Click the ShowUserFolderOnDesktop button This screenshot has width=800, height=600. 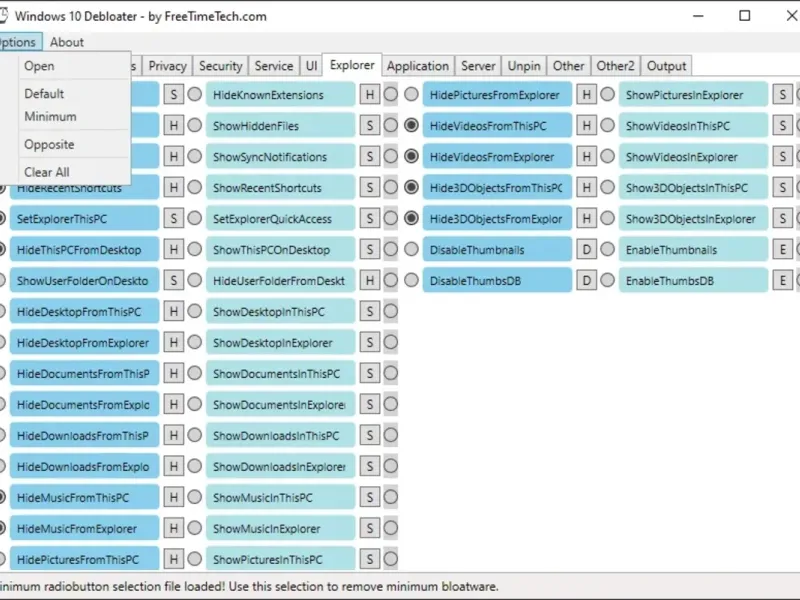coord(84,281)
